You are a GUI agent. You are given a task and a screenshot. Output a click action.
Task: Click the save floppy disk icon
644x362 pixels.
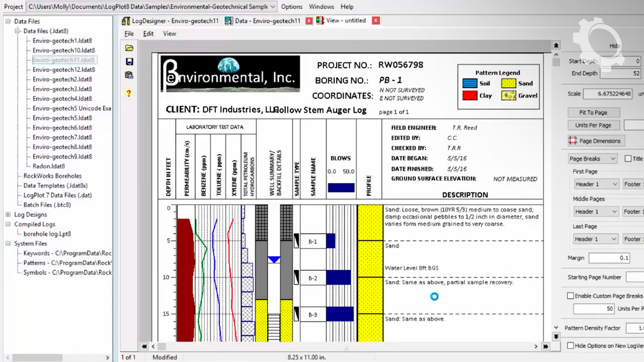[x=129, y=62]
